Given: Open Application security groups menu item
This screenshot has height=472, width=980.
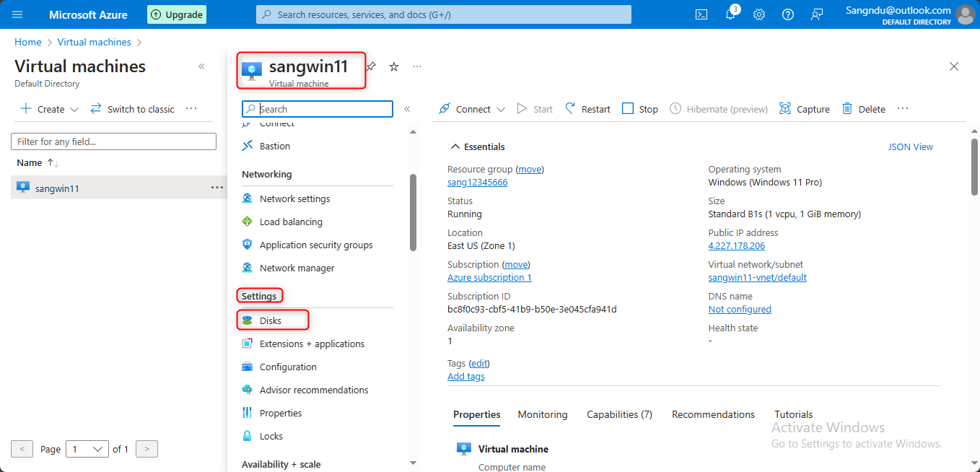Looking at the screenshot, I should 316,245.
